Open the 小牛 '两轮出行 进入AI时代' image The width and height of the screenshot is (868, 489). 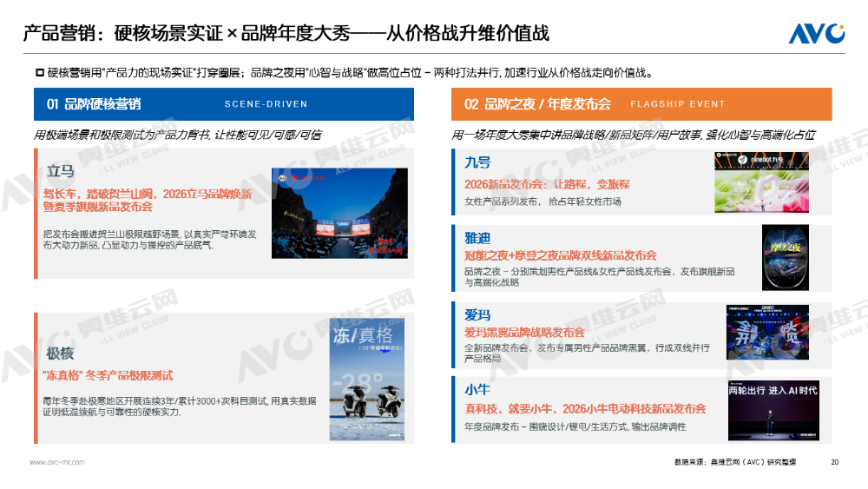pyautogui.click(x=773, y=410)
